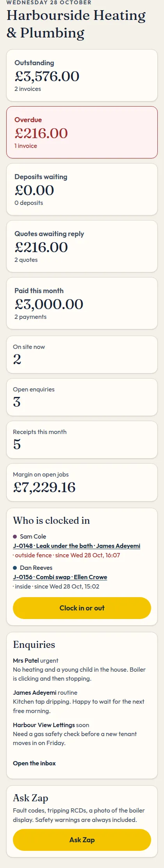Click Open the inbox link
This screenshot has height=868, width=164.
pyautogui.click(x=34, y=763)
